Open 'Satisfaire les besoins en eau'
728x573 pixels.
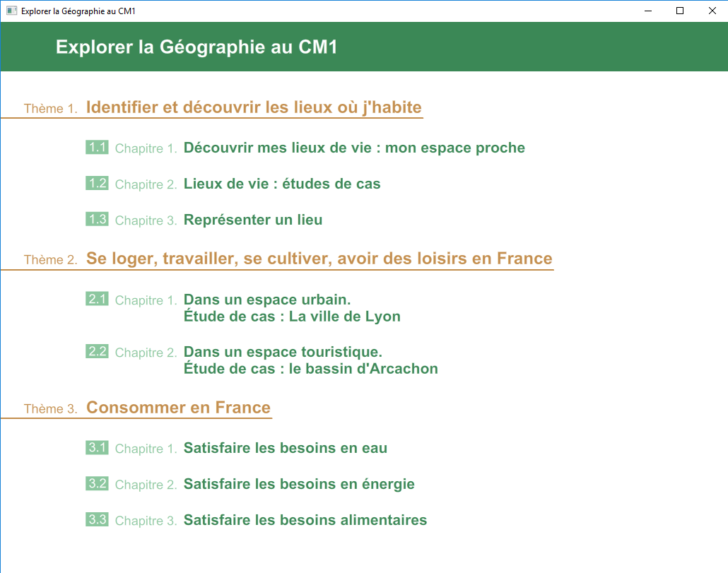pos(285,448)
